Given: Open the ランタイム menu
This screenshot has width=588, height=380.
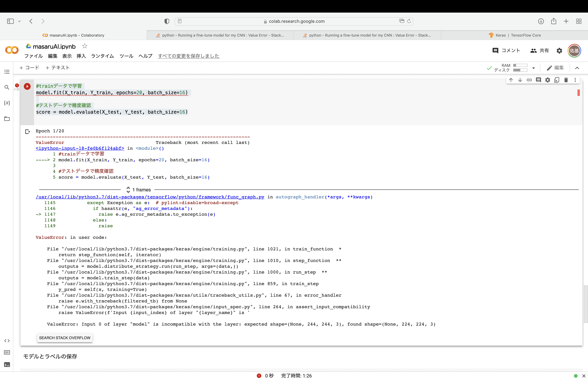Looking at the screenshot, I should point(102,56).
